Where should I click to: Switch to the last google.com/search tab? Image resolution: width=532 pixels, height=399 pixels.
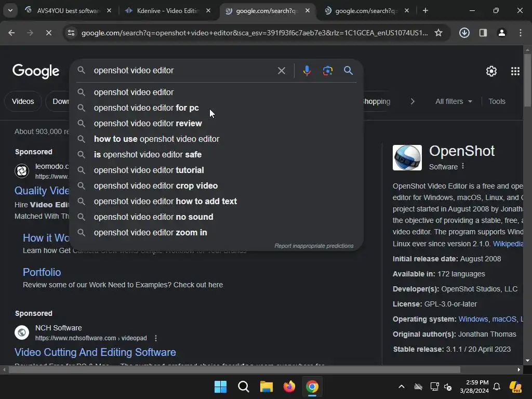[366, 10]
